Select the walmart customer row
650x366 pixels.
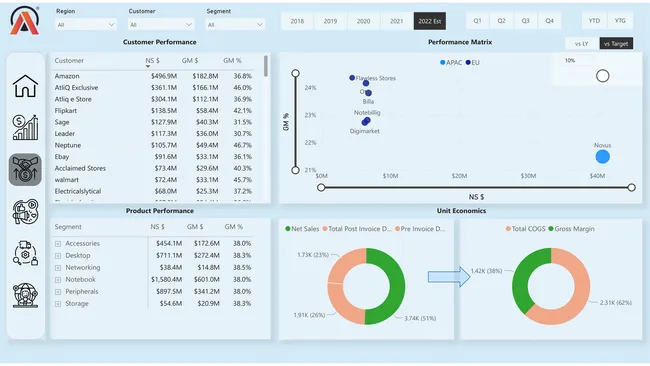(x=153, y=180)
